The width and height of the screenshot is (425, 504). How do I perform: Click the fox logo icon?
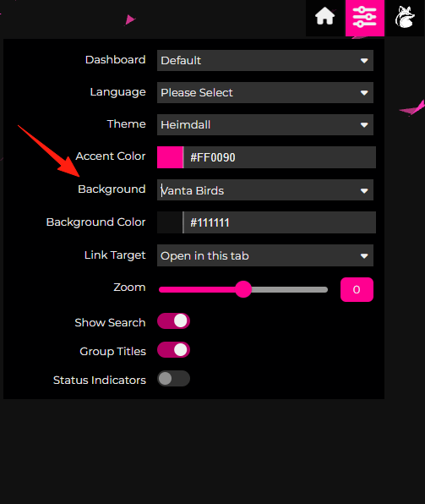(x=405, y=18)
